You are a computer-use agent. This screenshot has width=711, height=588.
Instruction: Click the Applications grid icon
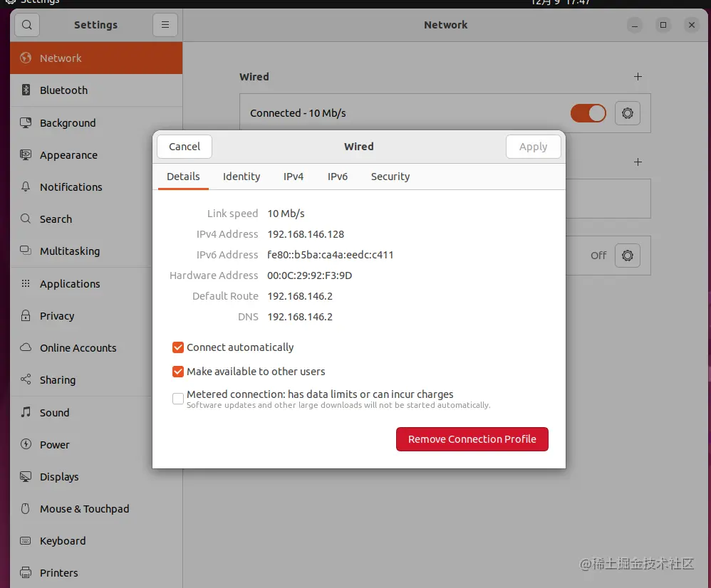[x=26, y=283]
